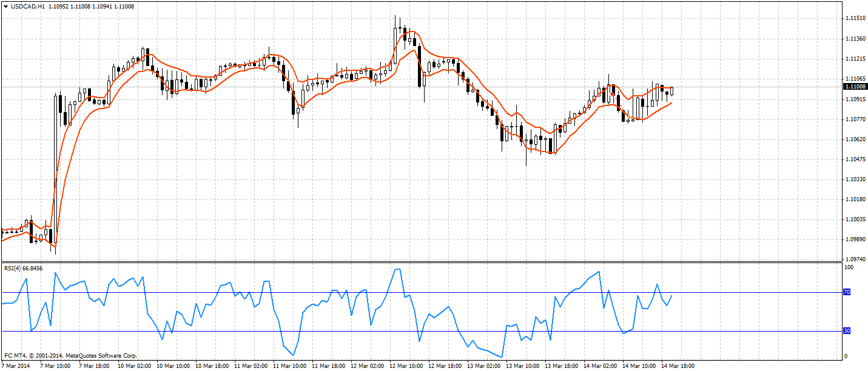Click the 12 Mar 02:00 time label

[368, 366]
